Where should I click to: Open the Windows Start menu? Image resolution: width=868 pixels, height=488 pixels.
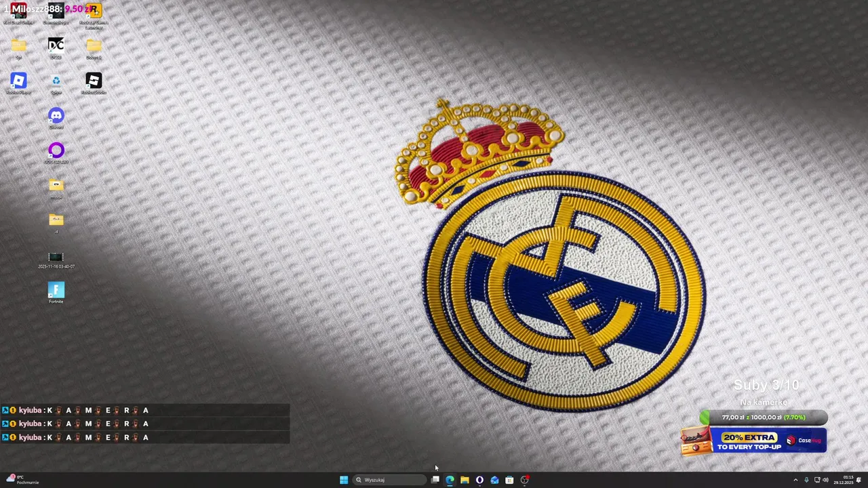click(x=344, y=480)
